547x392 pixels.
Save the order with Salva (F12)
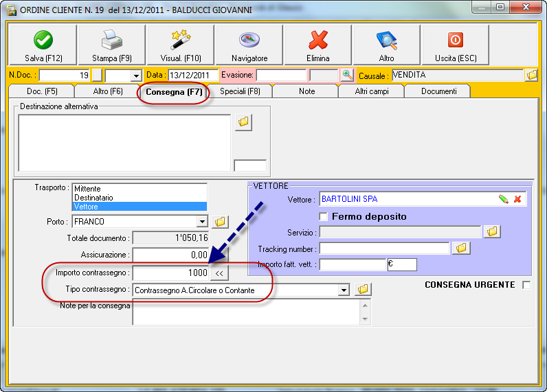point(43,45)
